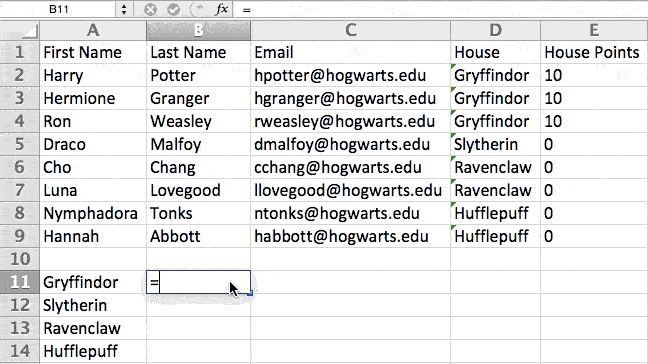Select the hpotter@hogwarts.edu email cell
648x364 pixels.
tap(350, 75)
